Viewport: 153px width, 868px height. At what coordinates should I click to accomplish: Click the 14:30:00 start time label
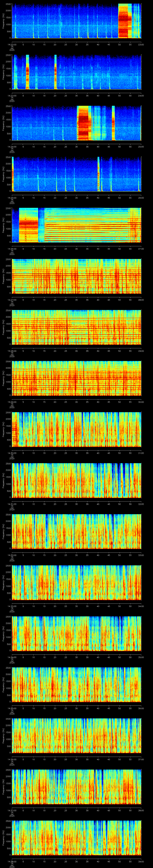[x=12, y=453]
